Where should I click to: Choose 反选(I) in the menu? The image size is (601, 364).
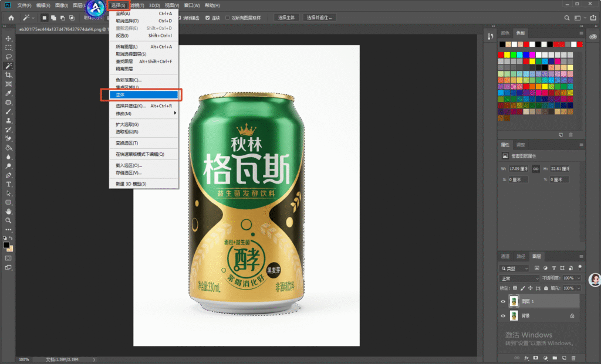pos(144,36)
